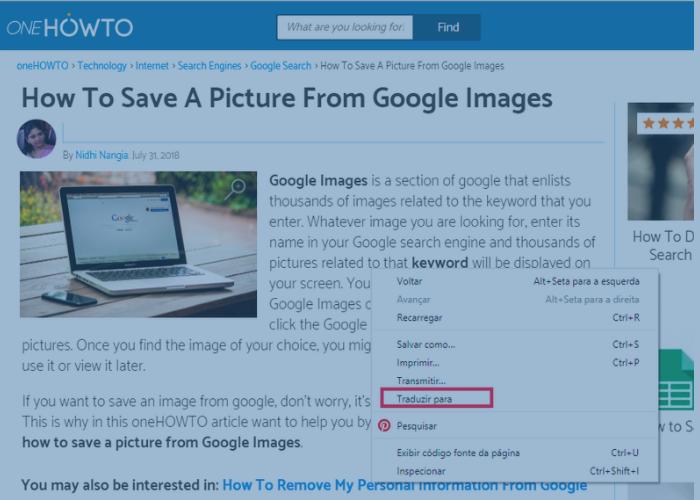Click the author avatar photo
Image resolution: width=700 pixels, height=500 pixels.
tap(37, 138)
